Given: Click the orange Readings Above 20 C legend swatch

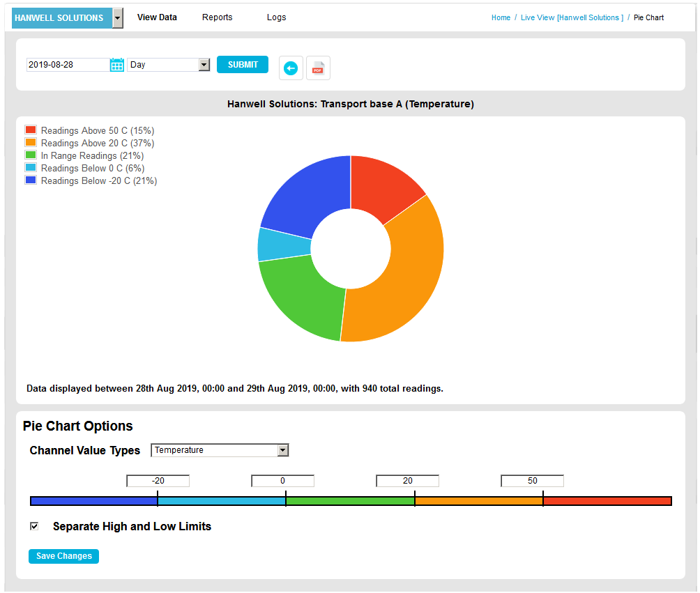Looking at the screenshot, I should (31, 142).
